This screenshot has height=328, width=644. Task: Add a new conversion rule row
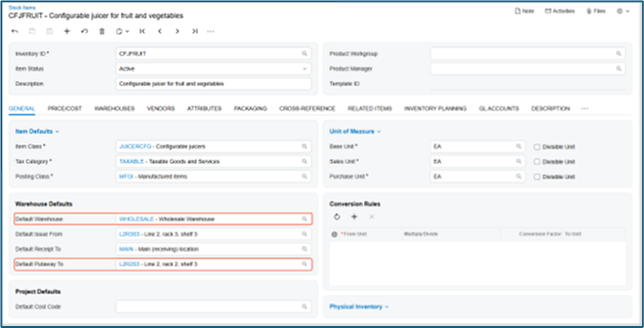click(x=354, y=217)
